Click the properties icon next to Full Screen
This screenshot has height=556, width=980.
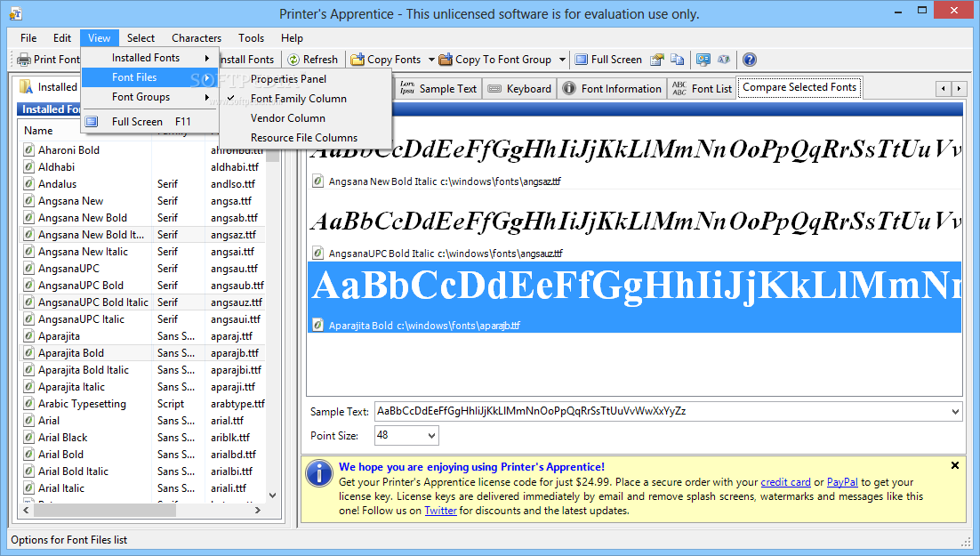(x=656, y=60)
